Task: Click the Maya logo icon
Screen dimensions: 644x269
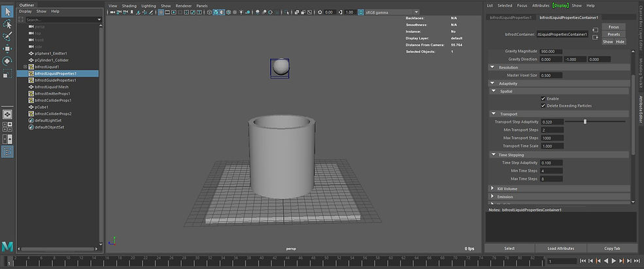Action: (7, 246)
